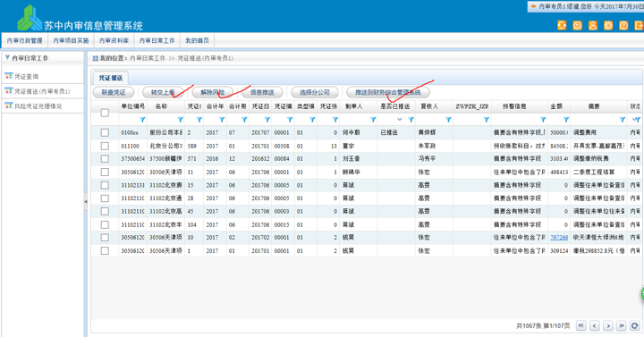Click filter icon under 会计期 column
The height and width of the screenshot is (337, 644).
[244, 120]
